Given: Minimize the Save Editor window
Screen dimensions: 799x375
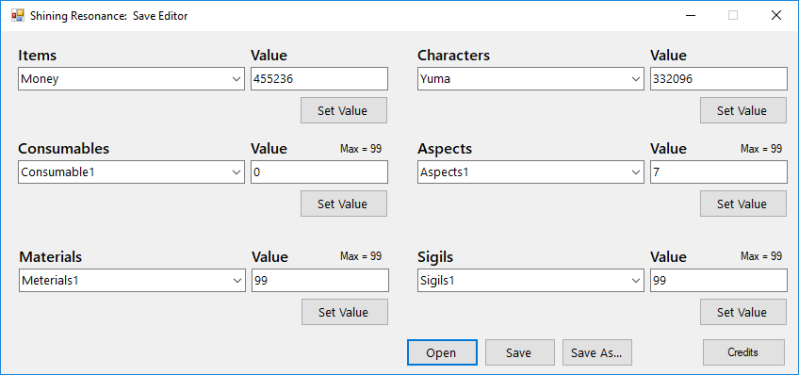Looking at the screenshot, I should pos(690,15).
